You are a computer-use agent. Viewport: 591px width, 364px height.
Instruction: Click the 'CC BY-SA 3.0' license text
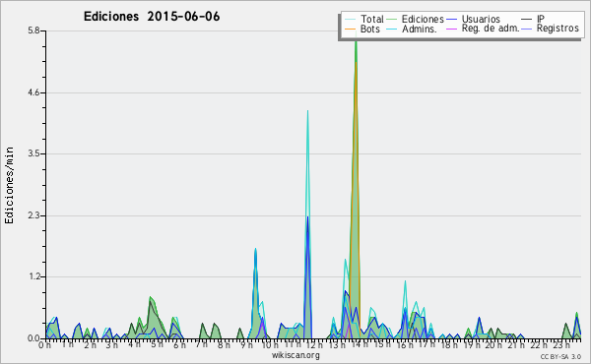coord(560,356)
